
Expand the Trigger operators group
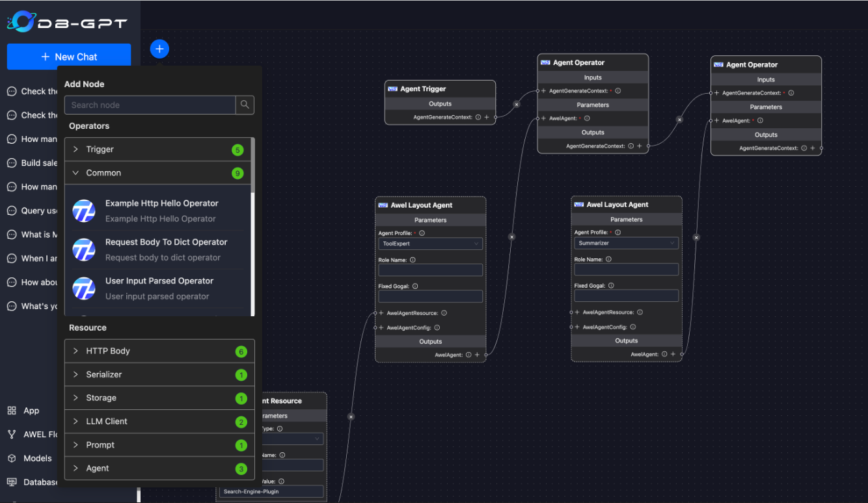pyautogui.click(x=157, y=150)
